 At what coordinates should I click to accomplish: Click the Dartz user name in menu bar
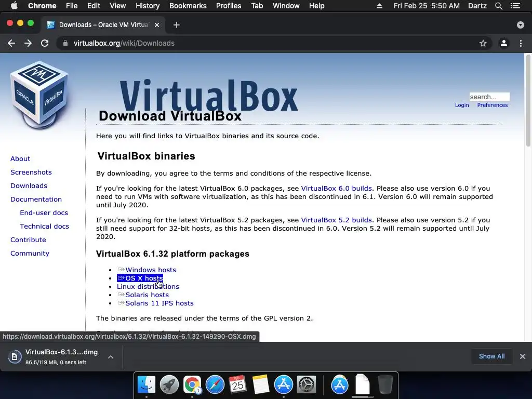477,6
